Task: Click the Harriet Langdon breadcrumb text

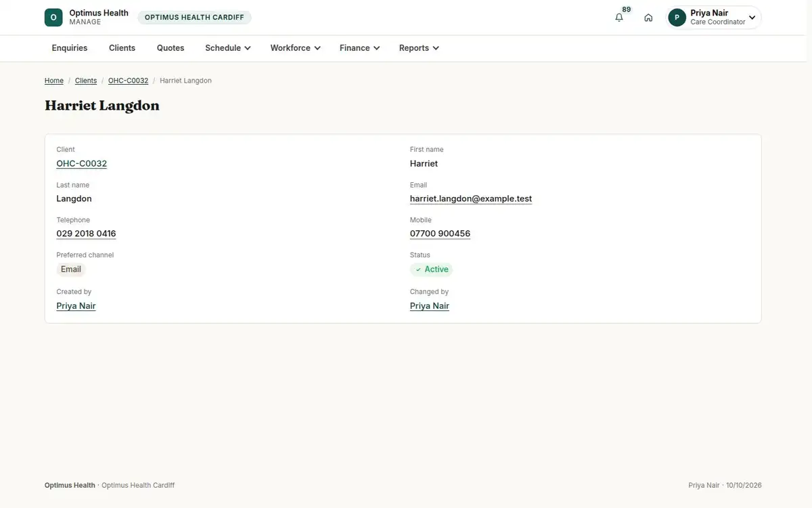Action: pyautogui.click(x=185, y=81)
